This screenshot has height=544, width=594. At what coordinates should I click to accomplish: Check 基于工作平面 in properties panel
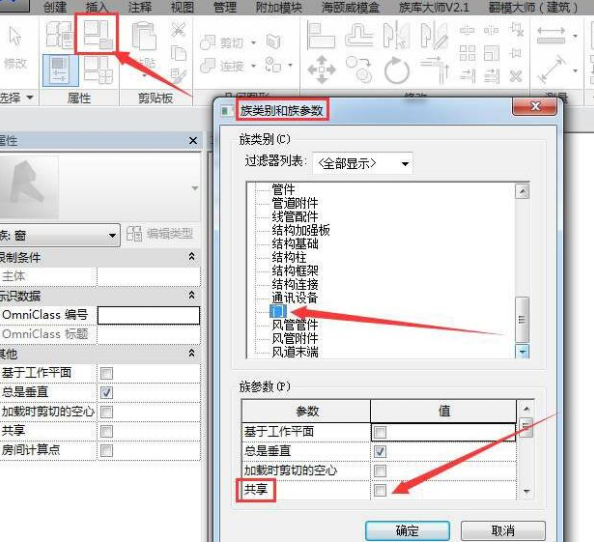[106, 373]
